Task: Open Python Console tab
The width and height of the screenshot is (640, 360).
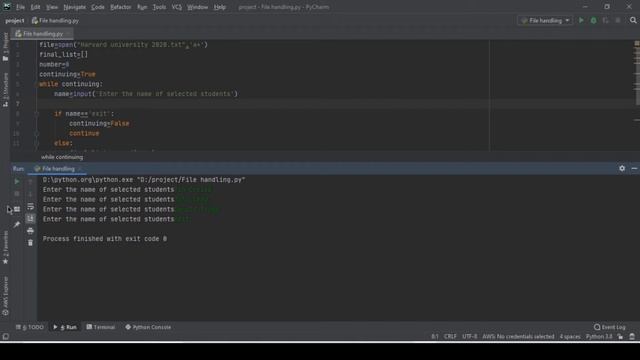Action: tap(148, 327)
